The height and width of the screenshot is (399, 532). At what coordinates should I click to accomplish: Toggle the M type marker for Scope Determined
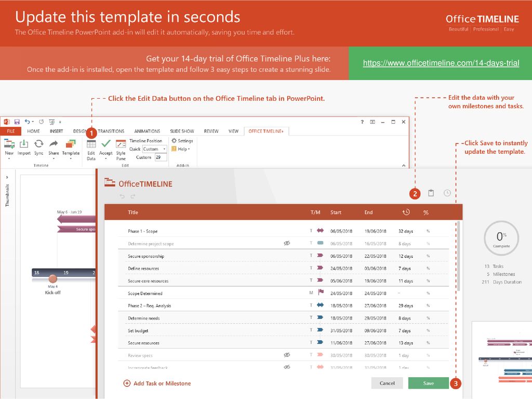tap(311, 292)
